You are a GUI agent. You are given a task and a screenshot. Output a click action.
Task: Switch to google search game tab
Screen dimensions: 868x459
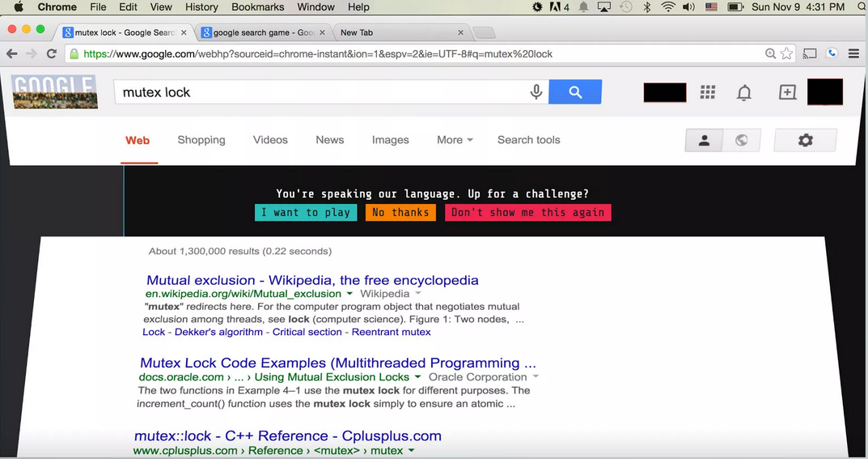(263, 32)
